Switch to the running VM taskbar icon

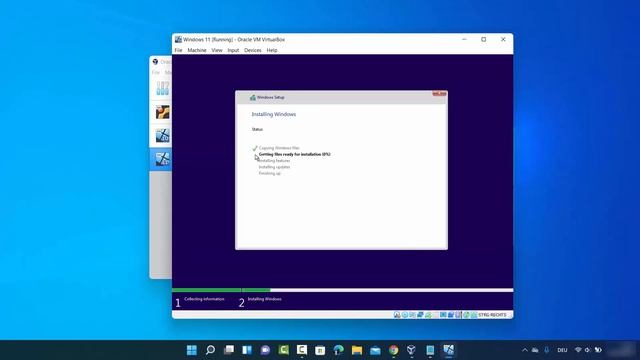pyautogui.click(x=449, y=350)
